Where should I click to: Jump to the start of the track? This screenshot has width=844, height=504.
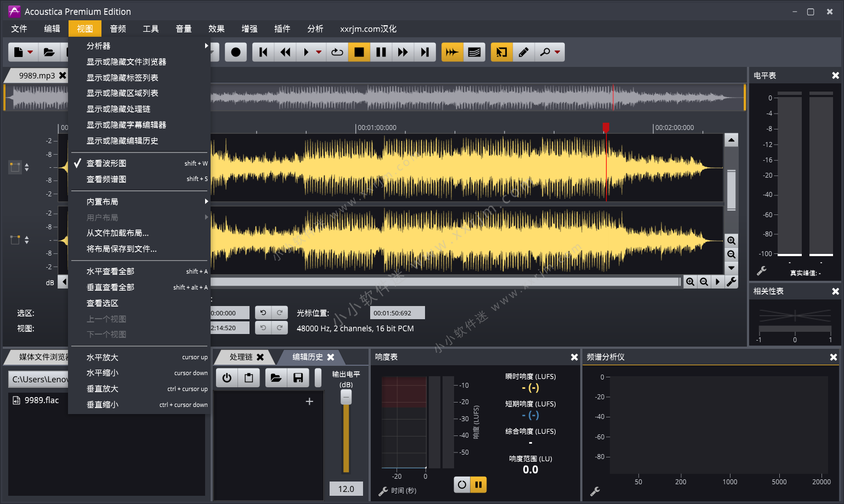pyautogui.click(x=263, y=52)
